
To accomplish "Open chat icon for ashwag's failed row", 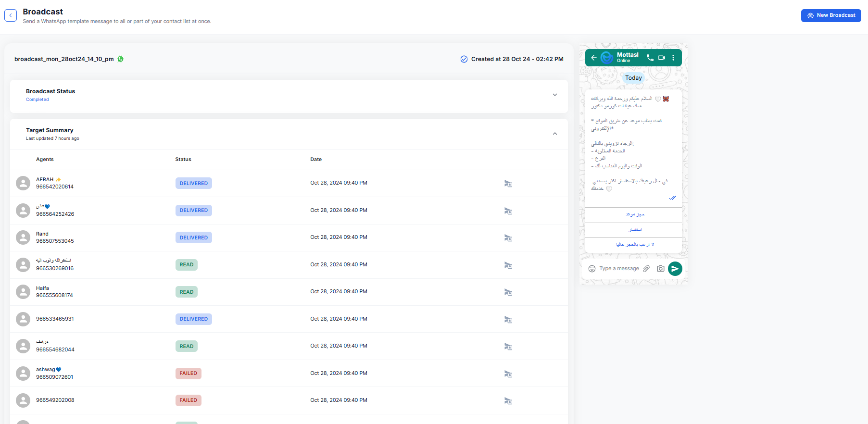I will pyautogui.click(x=508, y=374).
